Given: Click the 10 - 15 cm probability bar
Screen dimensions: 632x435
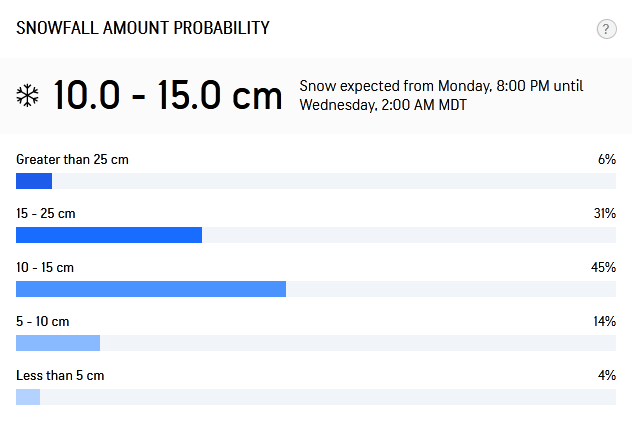Looking at the screenshot, I should 316,289.
